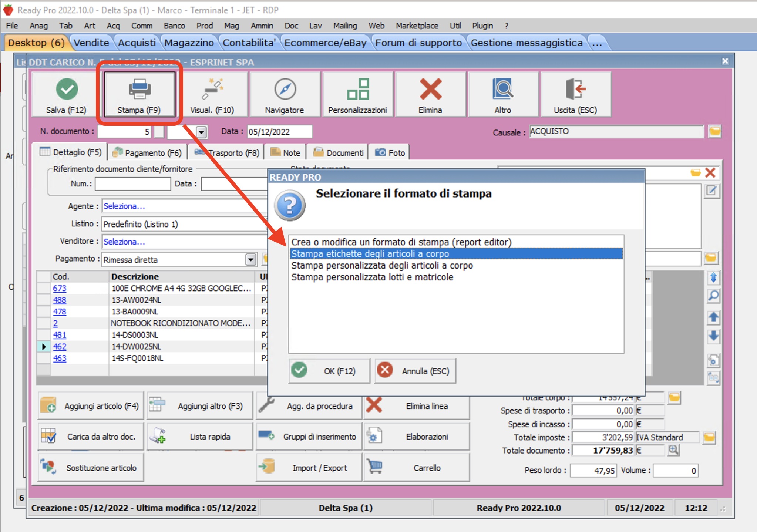Open the Pagamento (F6) tab

coord(147,152)
